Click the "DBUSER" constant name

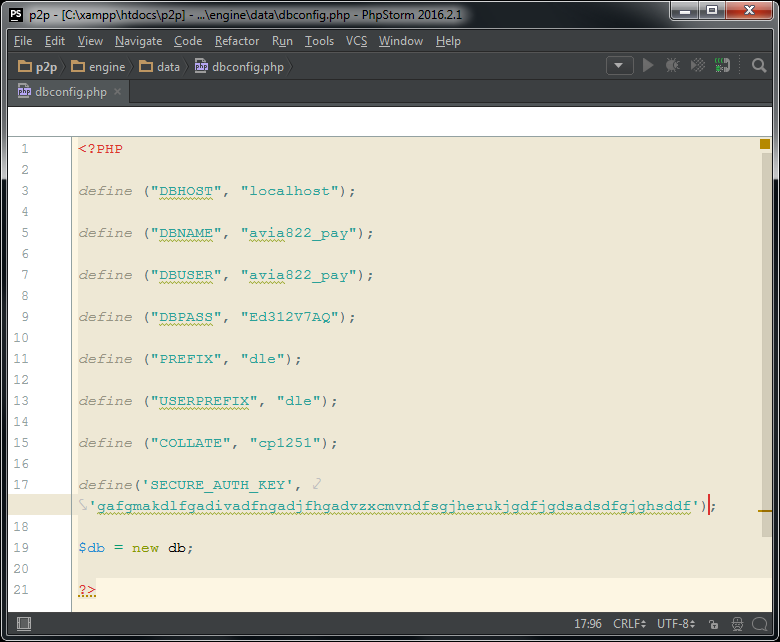click(x=186, y=275)
